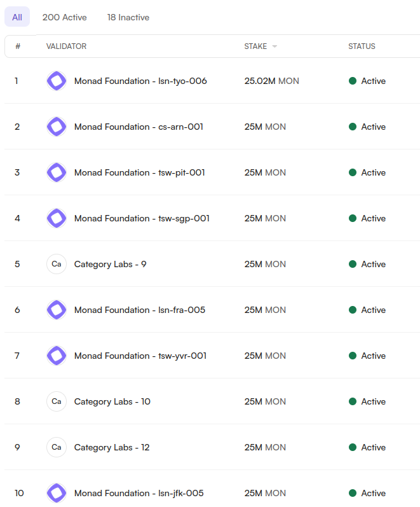
Task: Open Monad Foundation - lsn-tyo-006 validator
Action: click(x=140, y=81)
